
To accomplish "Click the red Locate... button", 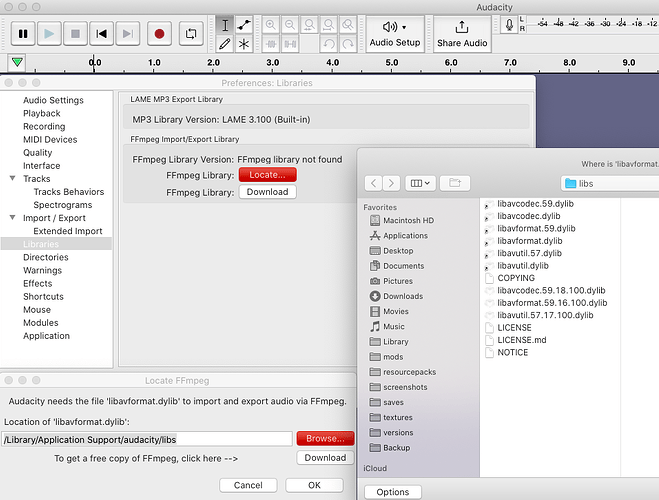I will click(267, 175).
